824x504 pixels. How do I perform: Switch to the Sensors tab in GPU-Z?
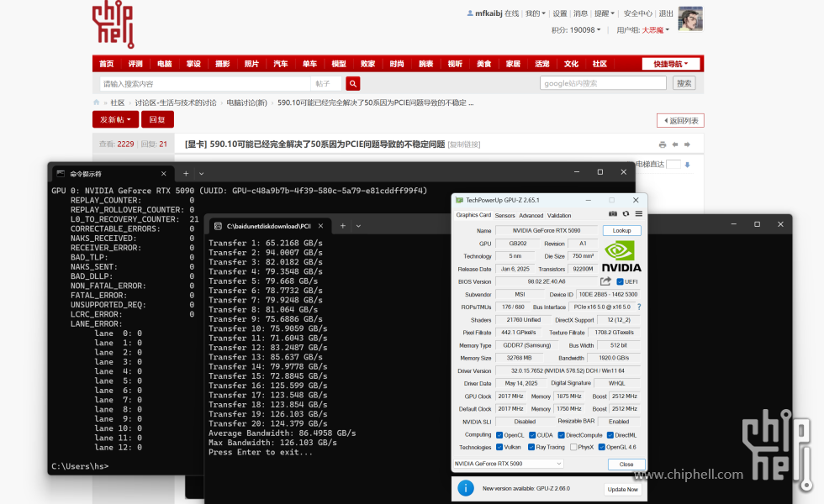pyautogui.click(x=505, y=215)
